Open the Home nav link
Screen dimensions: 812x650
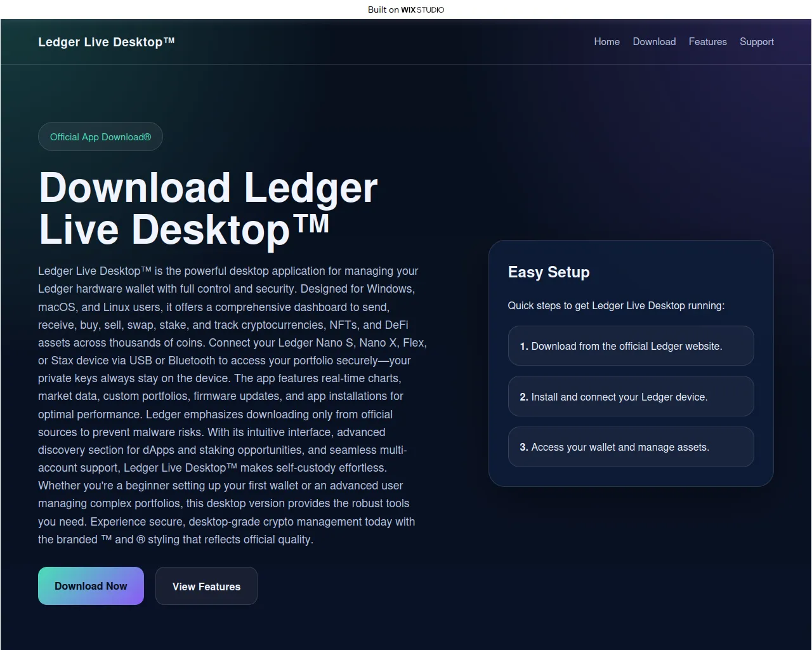[606, 42]
